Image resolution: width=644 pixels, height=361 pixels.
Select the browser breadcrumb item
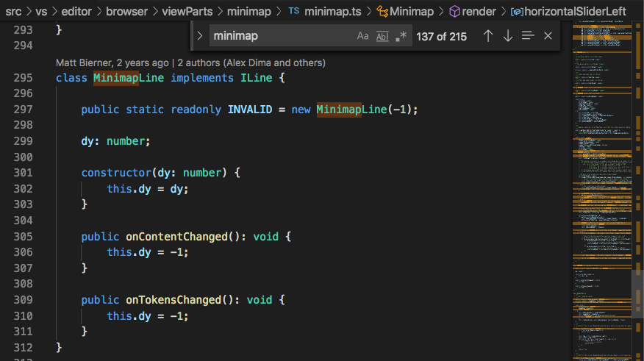(125, 12)
